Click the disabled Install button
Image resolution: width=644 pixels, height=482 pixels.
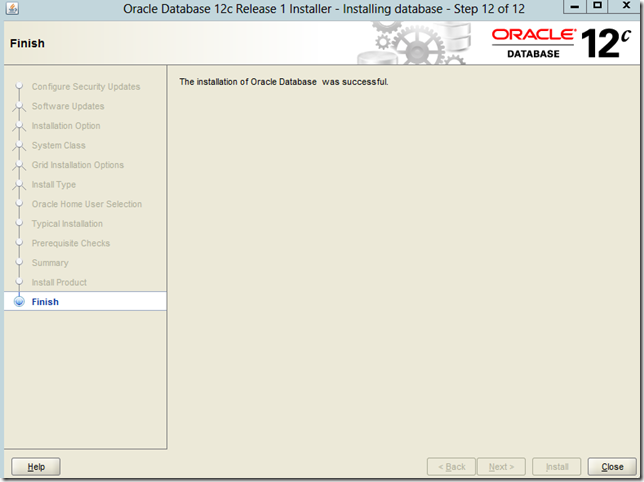click(x=557, y=466)
